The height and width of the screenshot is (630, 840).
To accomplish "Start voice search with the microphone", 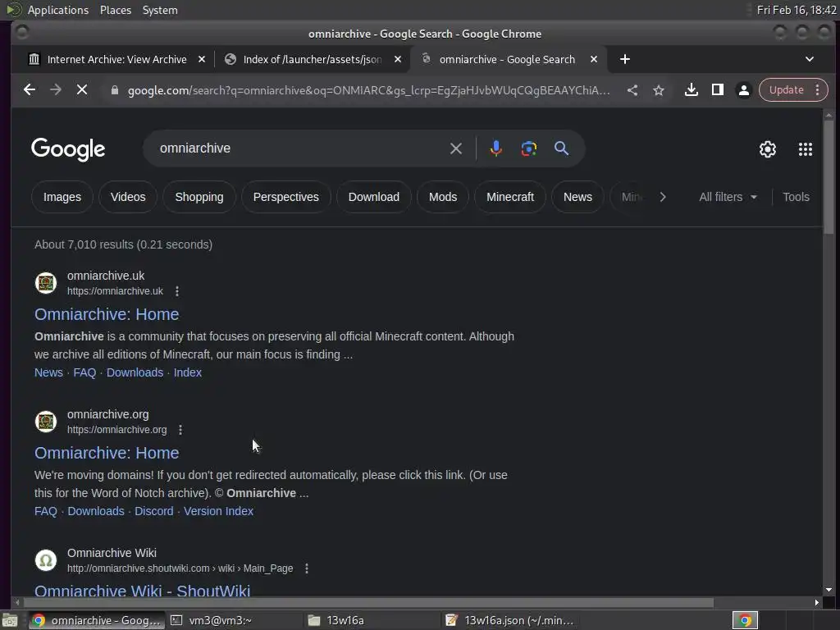I will click(x=496, y=148).
